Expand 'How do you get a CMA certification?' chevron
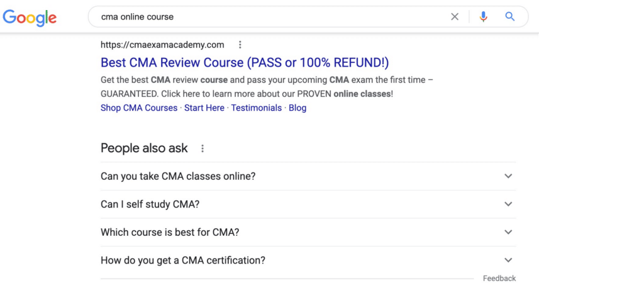Image resolution: width=644 pixels, height=295 pixels. 508,260
